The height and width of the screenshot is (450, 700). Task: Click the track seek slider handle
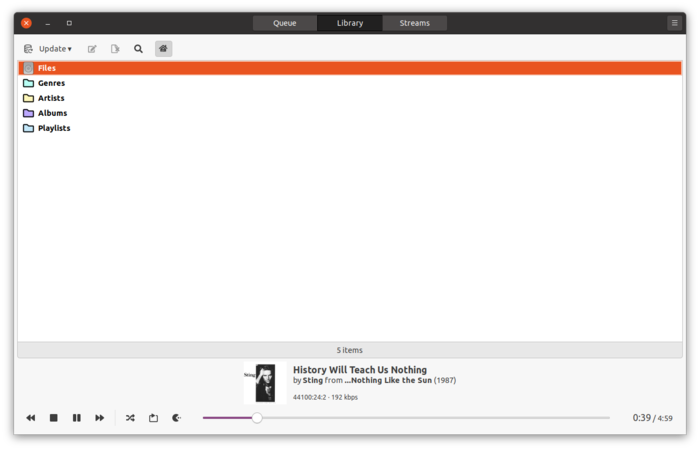click(x=257, y=418)
